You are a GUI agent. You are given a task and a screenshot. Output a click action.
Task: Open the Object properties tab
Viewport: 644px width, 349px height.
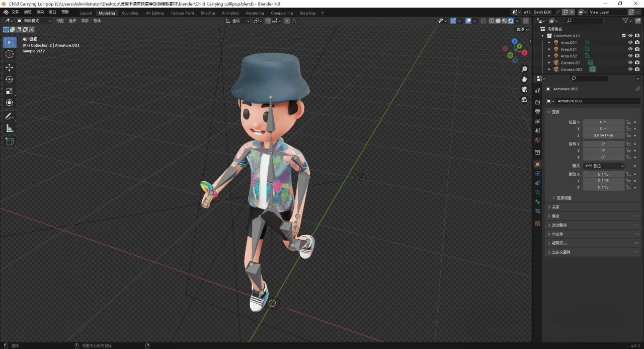pos(537,164)
